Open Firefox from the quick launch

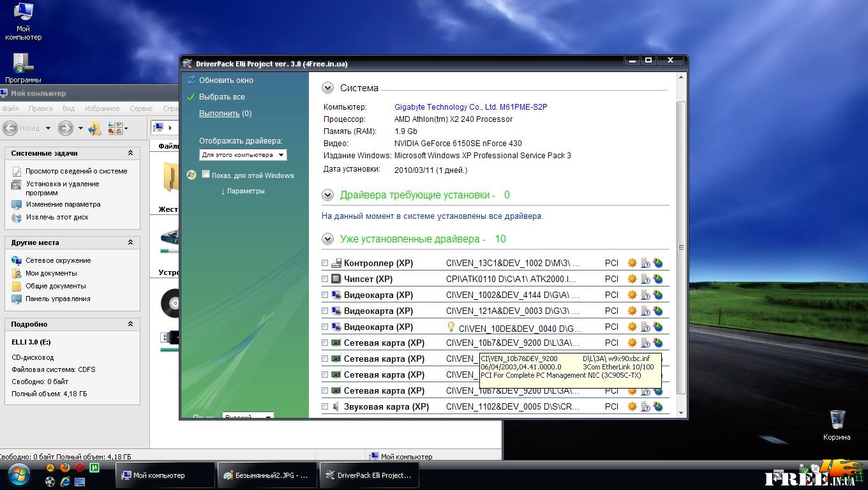pos(65,467)
